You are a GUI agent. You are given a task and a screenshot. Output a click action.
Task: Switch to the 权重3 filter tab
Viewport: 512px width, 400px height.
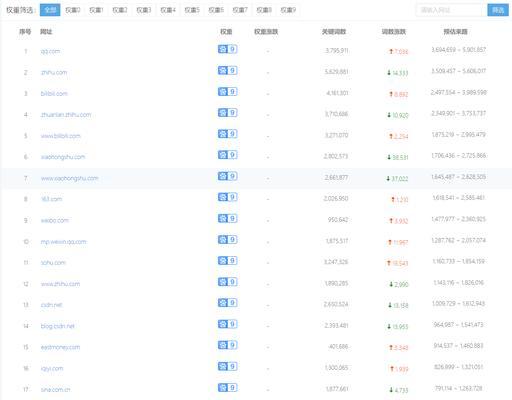[144, 10]
